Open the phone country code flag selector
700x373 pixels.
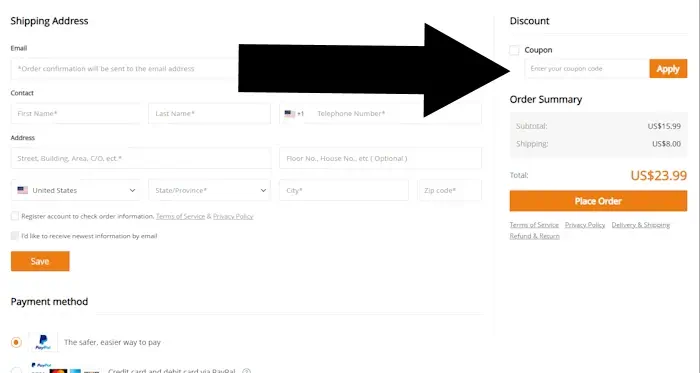295,114
